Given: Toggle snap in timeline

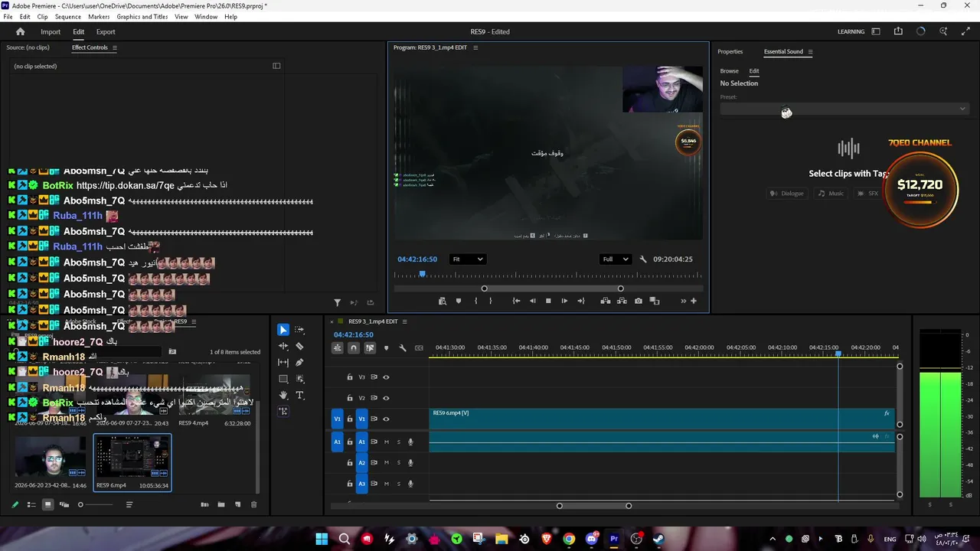Looking at the screenshot, I should [x=353, y=348].
